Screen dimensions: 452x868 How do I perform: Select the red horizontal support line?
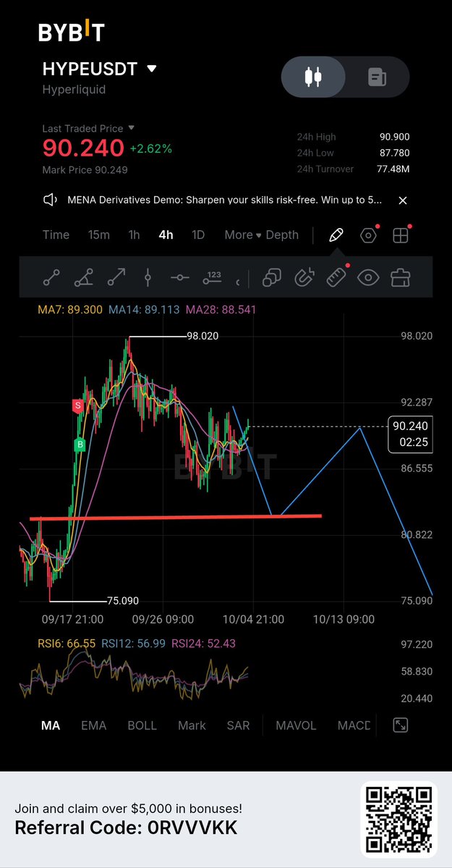pos(176,517)
